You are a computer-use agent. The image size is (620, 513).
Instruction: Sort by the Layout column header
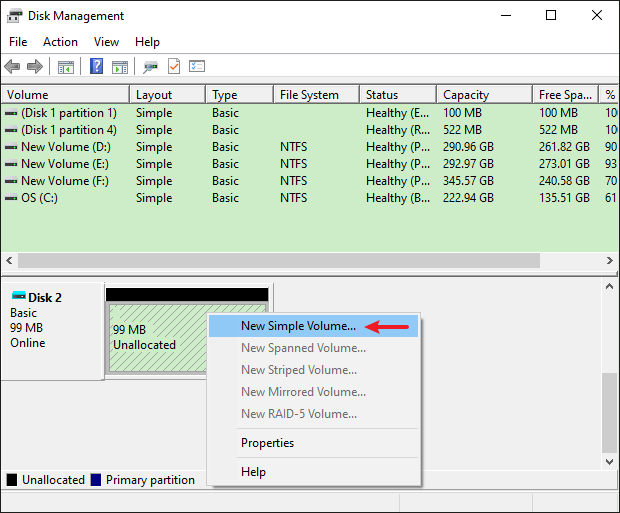168,95
